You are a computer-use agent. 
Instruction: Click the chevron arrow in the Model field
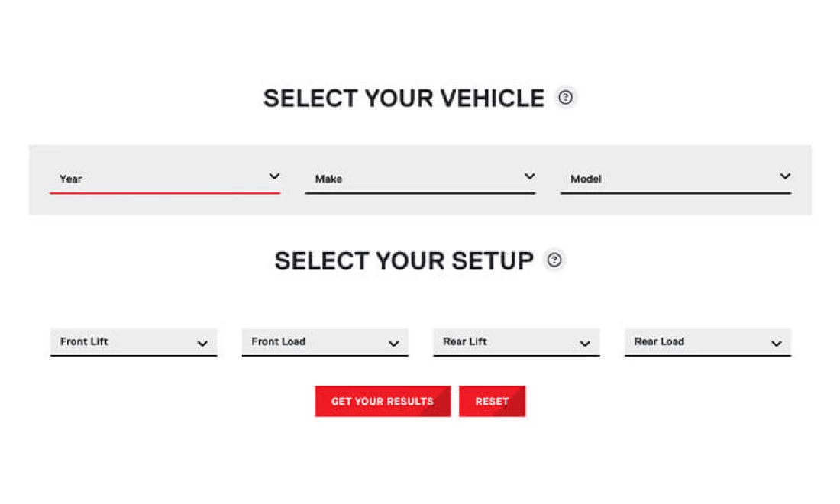(784, 177)
